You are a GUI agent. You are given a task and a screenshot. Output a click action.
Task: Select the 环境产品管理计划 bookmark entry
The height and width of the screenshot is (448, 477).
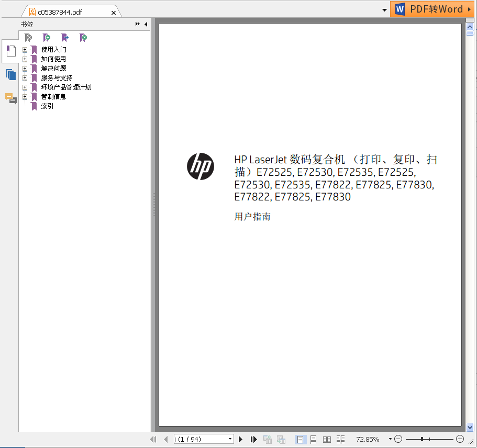tap(66, 87)
